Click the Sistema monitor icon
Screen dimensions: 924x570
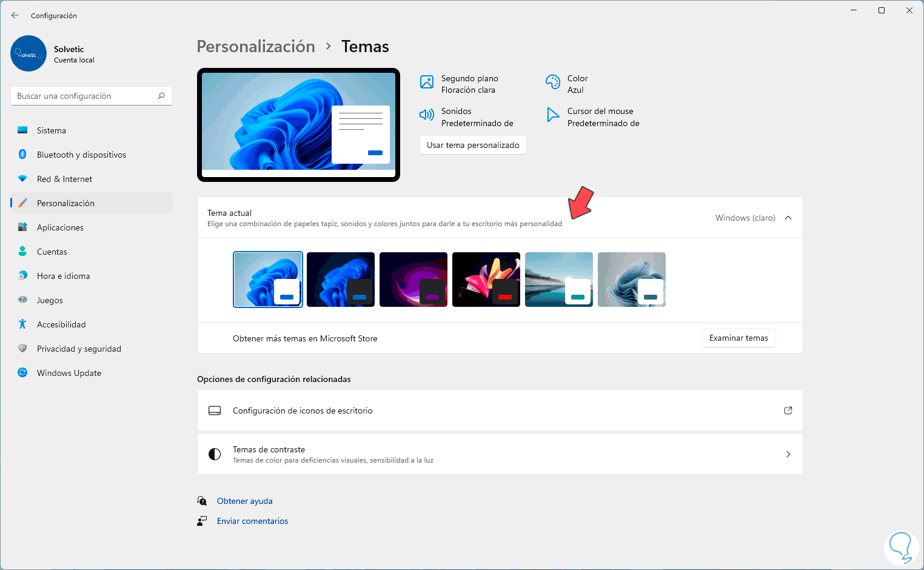22,130
